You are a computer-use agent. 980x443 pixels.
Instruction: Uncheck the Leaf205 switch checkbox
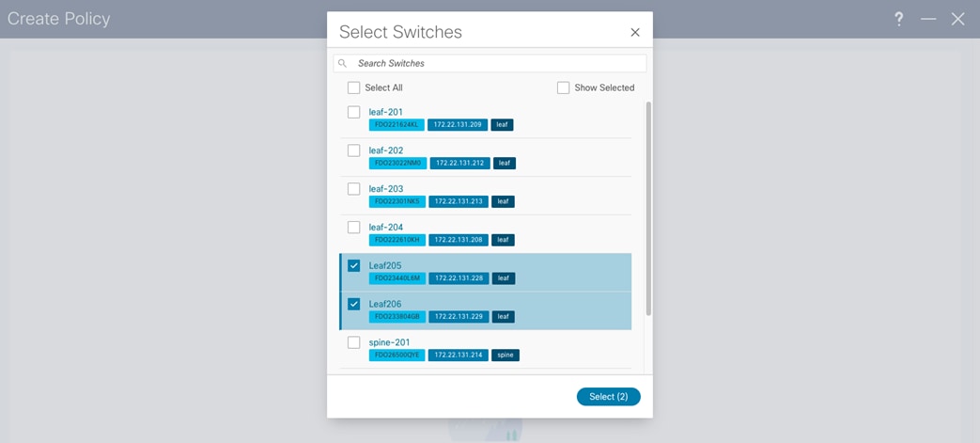click(353, 265)
